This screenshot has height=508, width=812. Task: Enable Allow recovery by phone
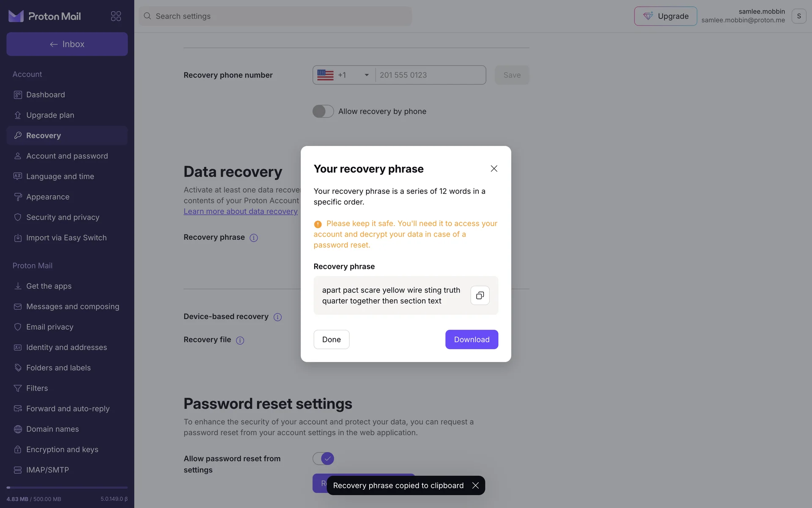(x=323, y=111)
